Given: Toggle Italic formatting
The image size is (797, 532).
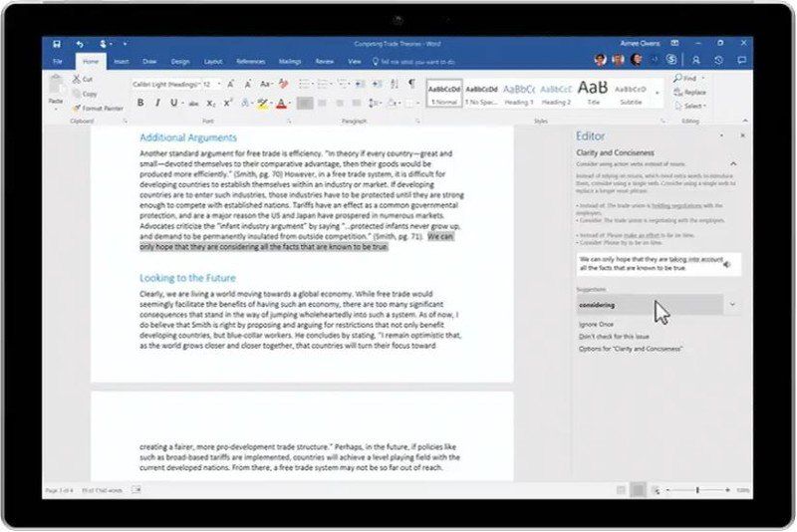Looking at the screenshot, I should click(157, 103).
